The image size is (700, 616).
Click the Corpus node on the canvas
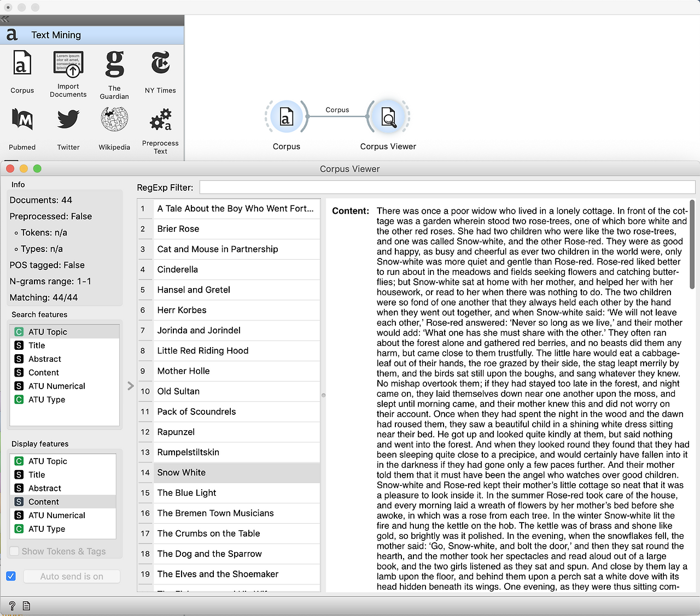pyautogui.click(x=287, y=117)
